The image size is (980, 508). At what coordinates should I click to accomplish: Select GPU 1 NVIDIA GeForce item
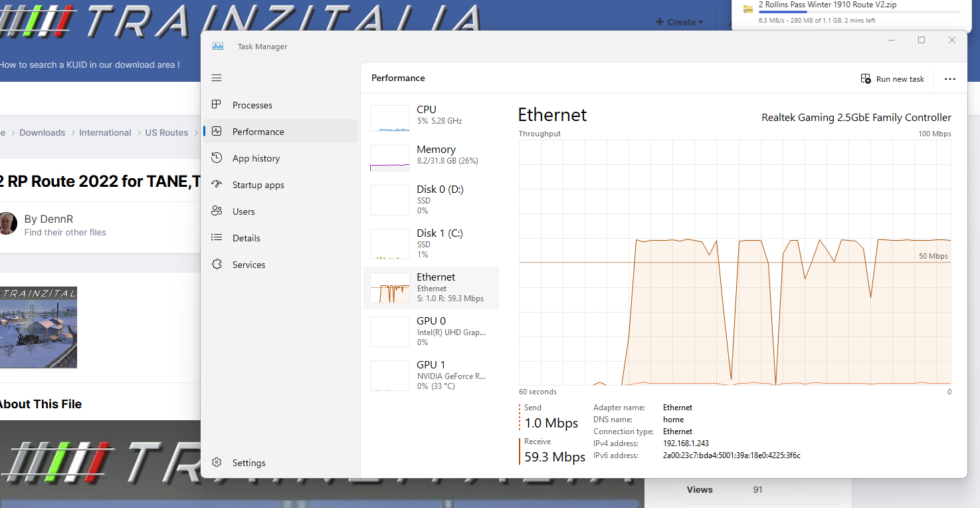[x=431, y=375]
